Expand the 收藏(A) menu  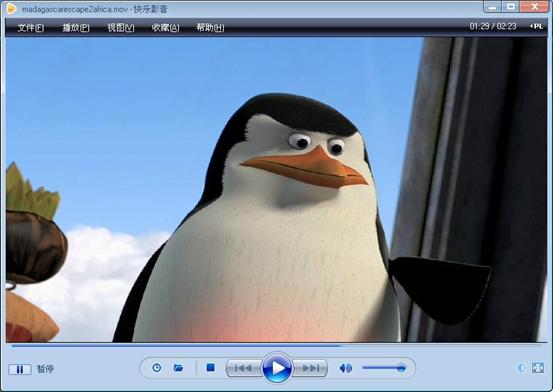(x=165, y=28)
